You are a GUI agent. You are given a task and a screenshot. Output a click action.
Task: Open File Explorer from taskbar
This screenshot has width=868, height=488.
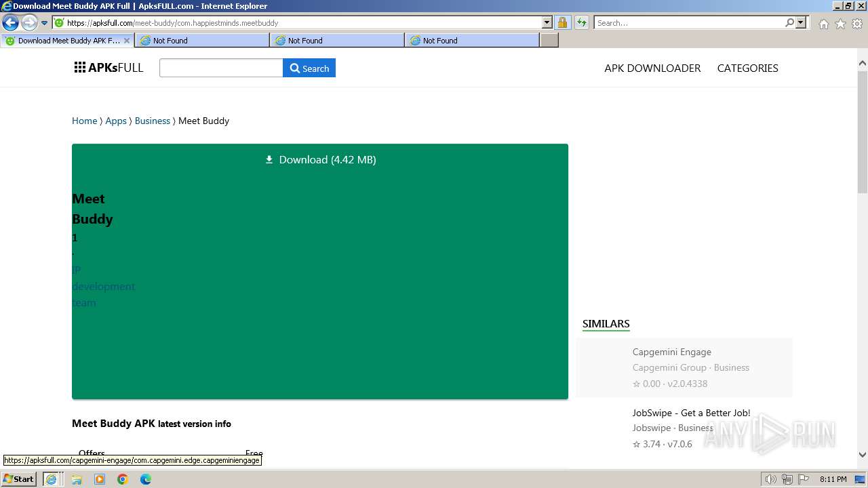(x=77, y=479)
